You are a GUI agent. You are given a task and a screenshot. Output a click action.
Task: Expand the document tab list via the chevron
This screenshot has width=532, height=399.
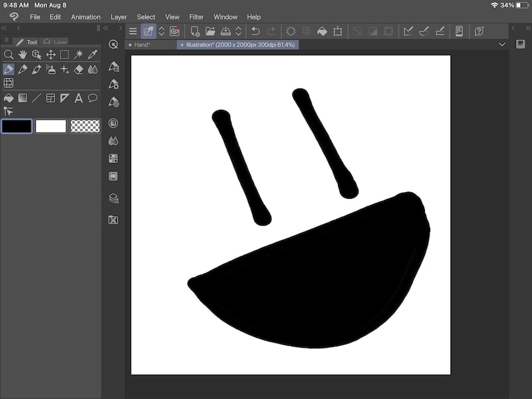tap(503, 44)
